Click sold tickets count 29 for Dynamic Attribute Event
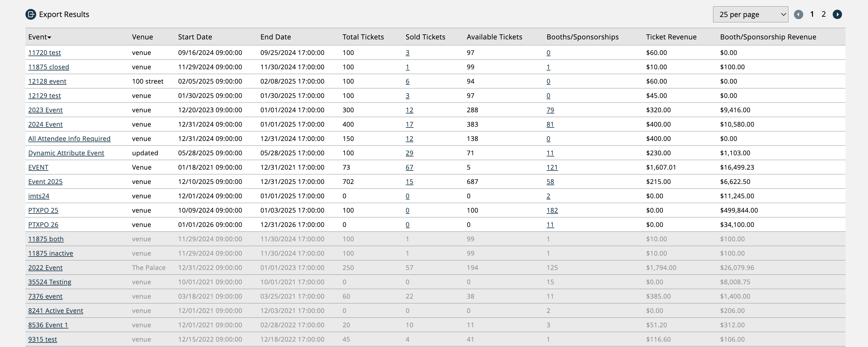The image size is (868, 347). (x=409, y=153)
